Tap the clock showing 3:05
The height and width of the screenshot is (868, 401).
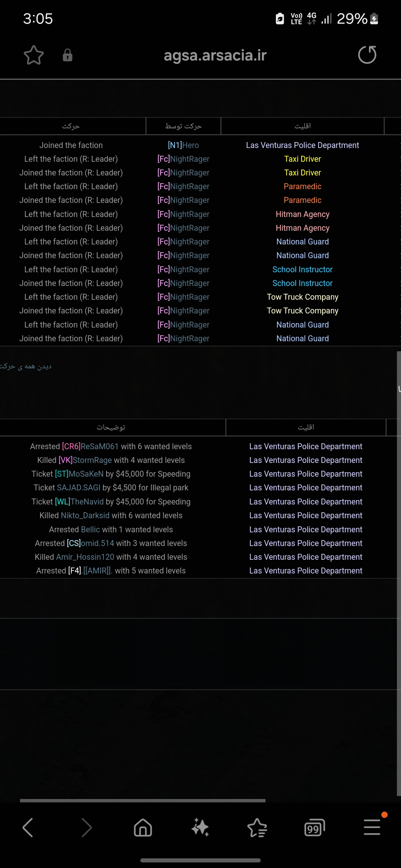pyautogui.click(x=38, y=19)
